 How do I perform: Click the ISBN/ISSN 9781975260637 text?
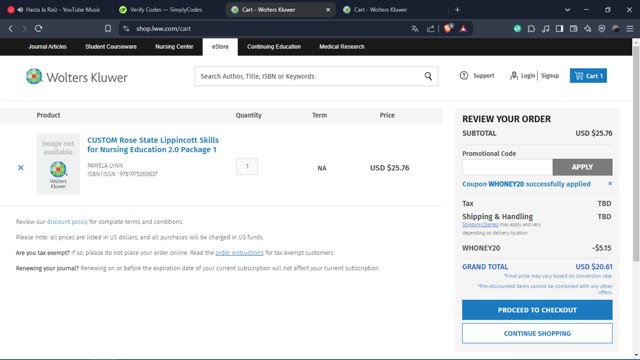coord(122,174)
